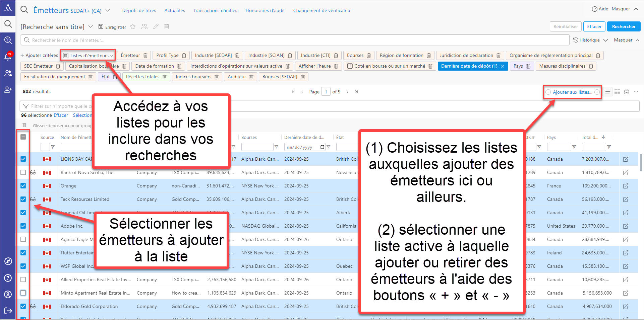The width and height of the screenshot is (644, 320).
Task: Open the Bourses column filter funnel
Action: point(276,147)
